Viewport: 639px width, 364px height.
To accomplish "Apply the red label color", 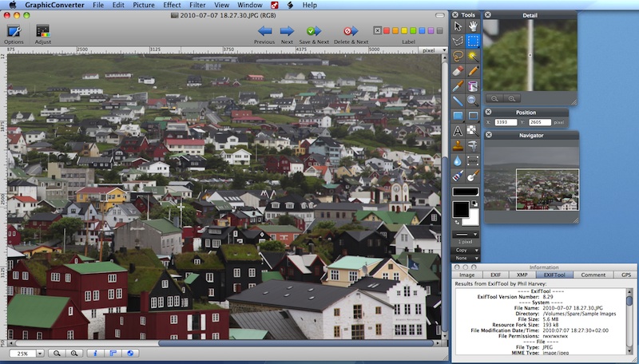I will point(388,30).
